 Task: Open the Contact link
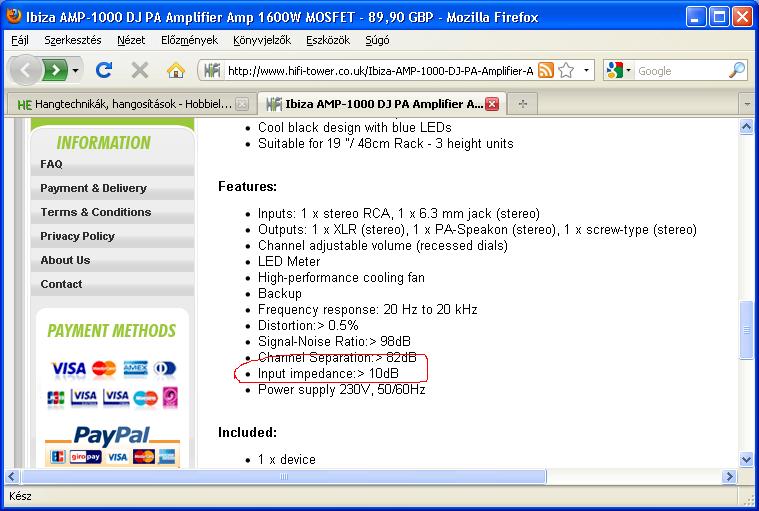click(x=61, y=284)
